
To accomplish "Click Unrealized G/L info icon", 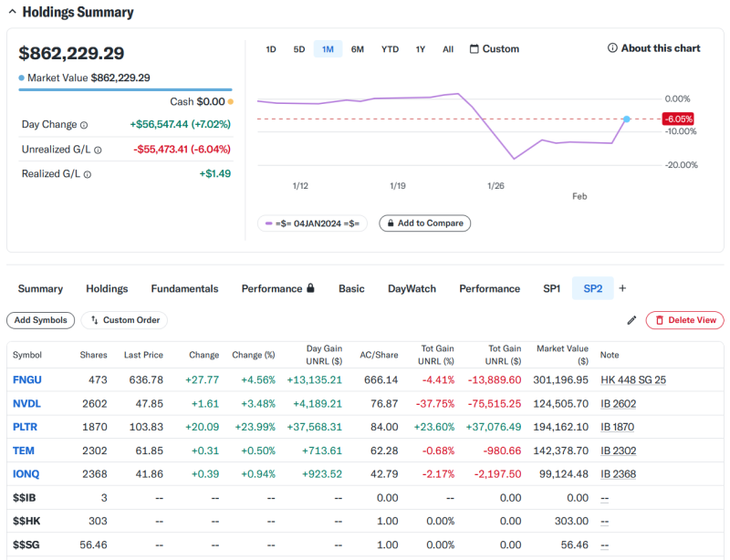I will [x=98, y=150].
